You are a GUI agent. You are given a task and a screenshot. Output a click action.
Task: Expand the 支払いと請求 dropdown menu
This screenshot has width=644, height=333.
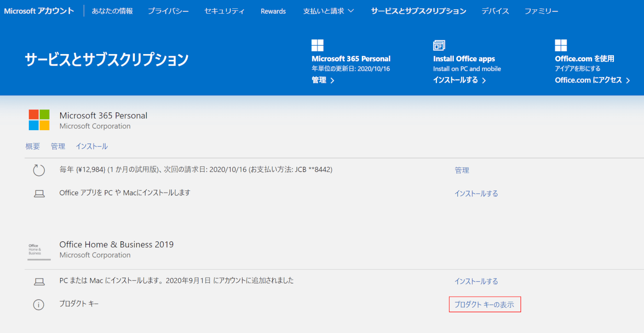point(329,11)
